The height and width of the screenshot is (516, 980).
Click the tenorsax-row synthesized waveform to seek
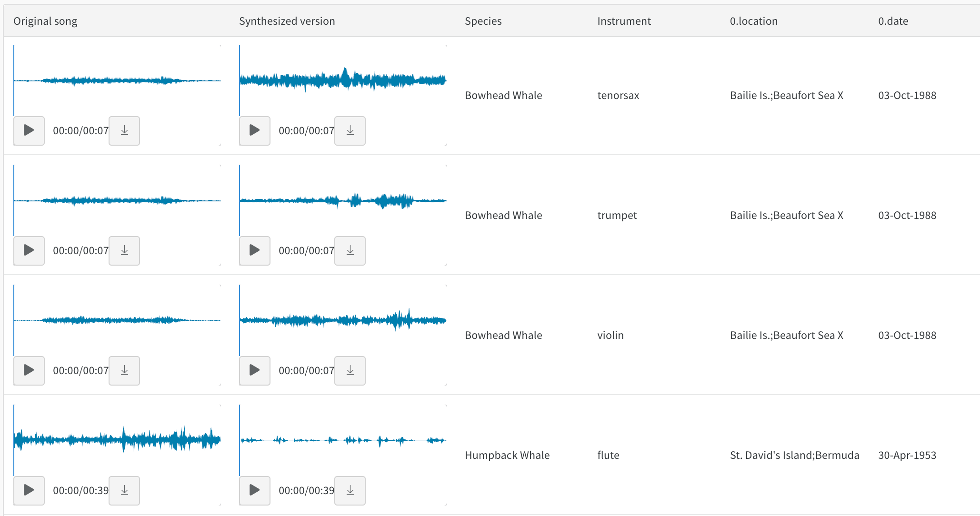[342, 80]
